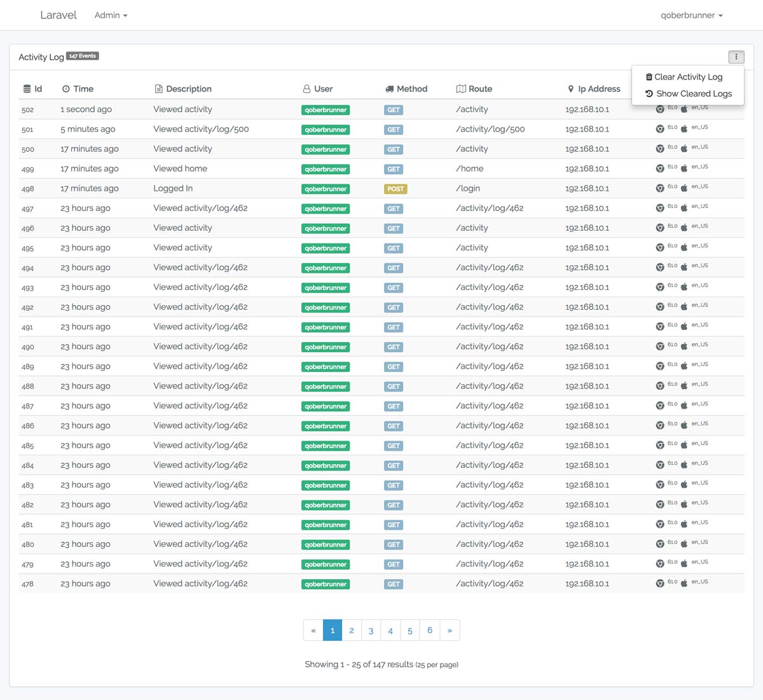Click the clock icon in Time column header
Image resolution: width=763 pixels, height=700 pixels.
pyautogui.click(x=65, y=89)
